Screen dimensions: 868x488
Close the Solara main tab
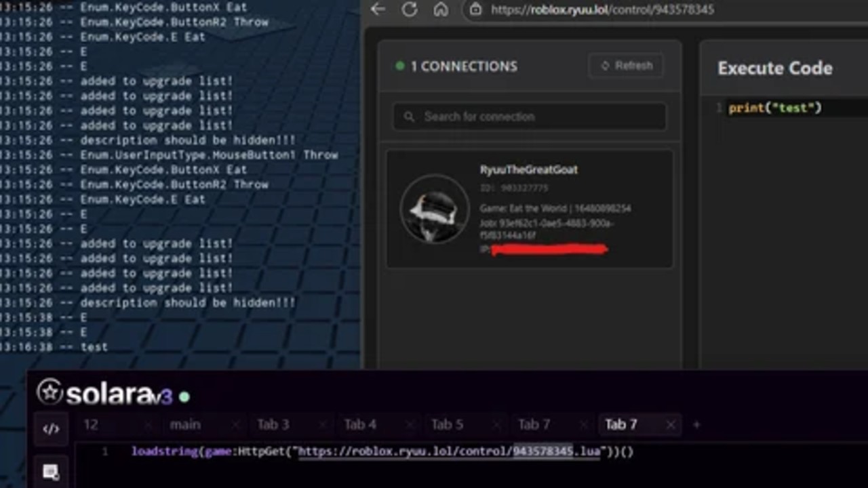click(235, 425)
